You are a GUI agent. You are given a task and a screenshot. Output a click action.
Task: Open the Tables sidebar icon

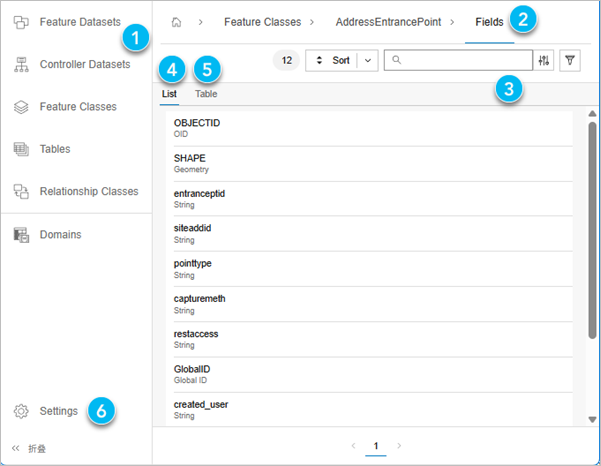coord(21,149)
